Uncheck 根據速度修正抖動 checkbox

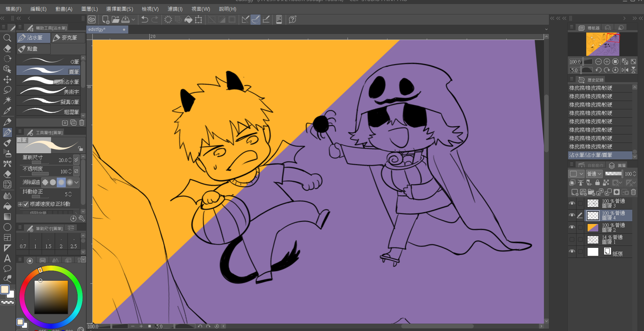(26, 204)
